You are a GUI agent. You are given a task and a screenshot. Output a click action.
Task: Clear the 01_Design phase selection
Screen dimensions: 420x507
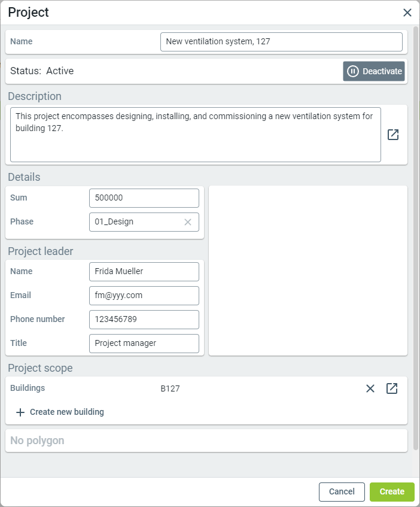tap(188, 222)
